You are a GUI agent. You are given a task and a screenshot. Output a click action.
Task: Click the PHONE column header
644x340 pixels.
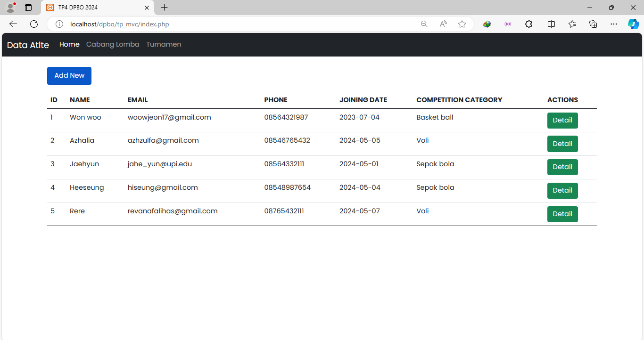click(276, 100)
